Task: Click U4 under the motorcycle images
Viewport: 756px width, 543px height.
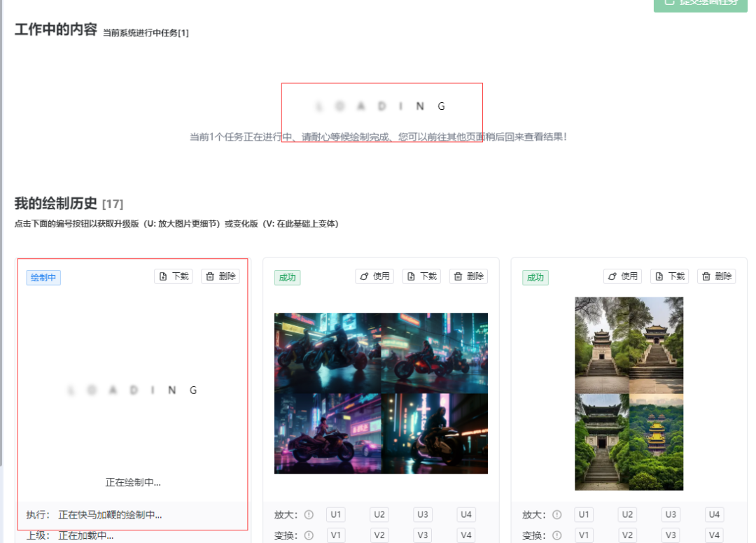Action: 466,514
